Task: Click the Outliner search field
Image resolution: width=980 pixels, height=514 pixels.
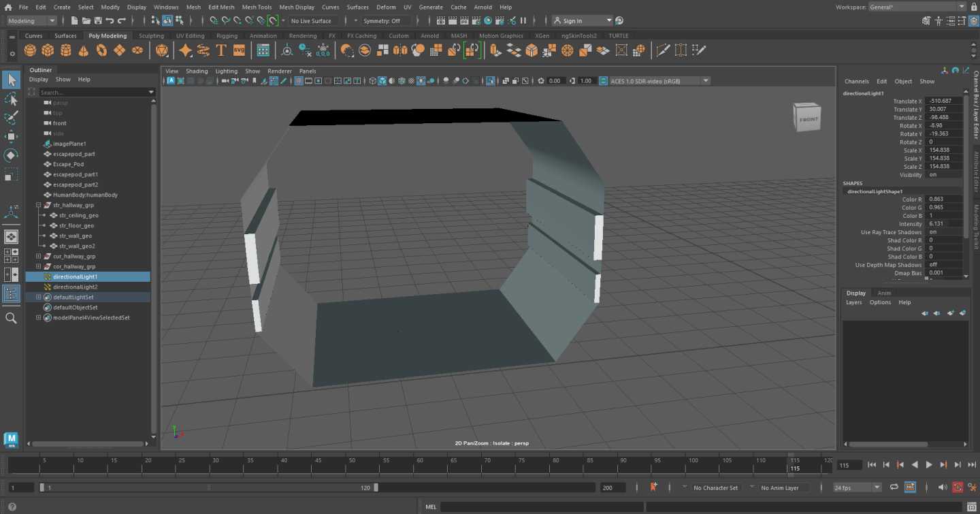Action: coord(94,92)
